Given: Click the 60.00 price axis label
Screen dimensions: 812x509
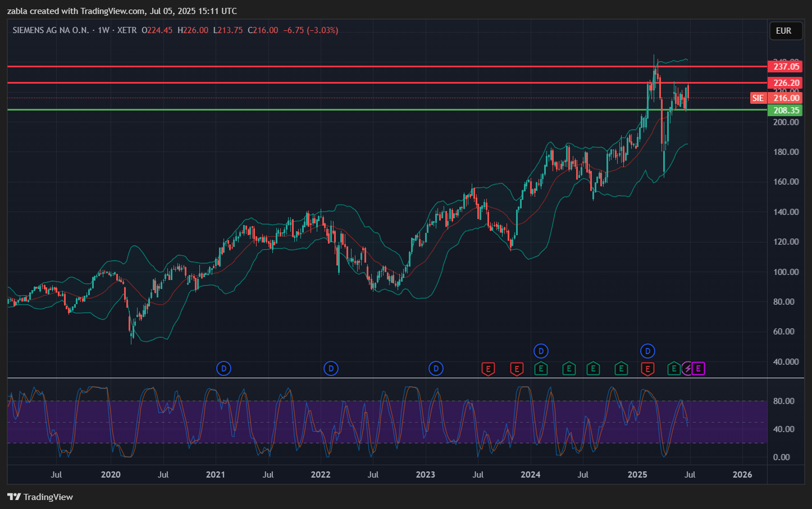Looking at the screenshot, I should (784, 332).
